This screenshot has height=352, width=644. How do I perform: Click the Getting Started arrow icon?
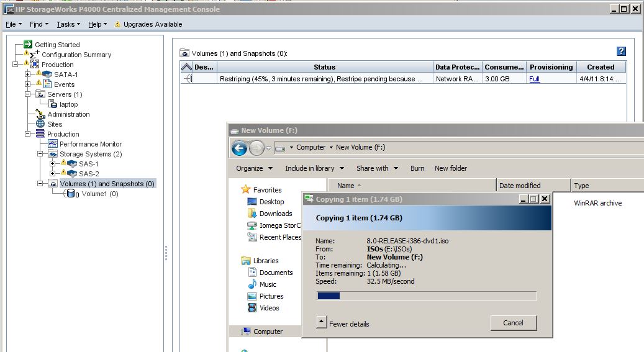(28, 44)
